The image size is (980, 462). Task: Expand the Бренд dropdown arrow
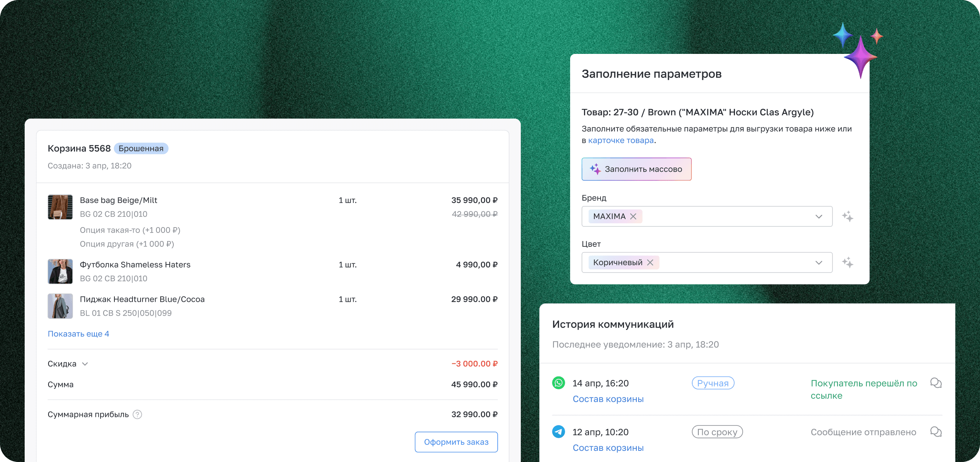[819, 216]
